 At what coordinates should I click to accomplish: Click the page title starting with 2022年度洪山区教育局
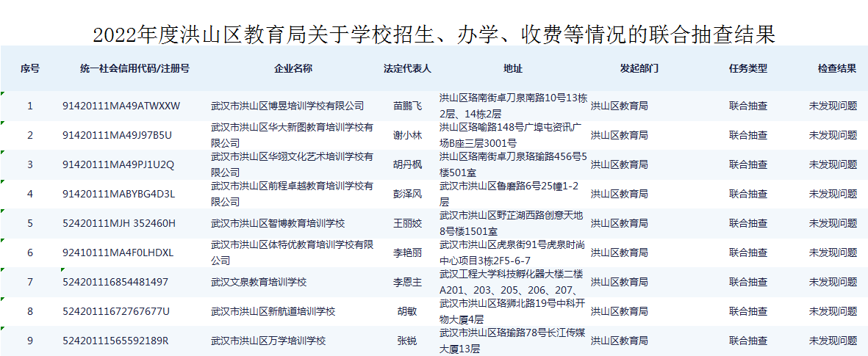[434, 34]
